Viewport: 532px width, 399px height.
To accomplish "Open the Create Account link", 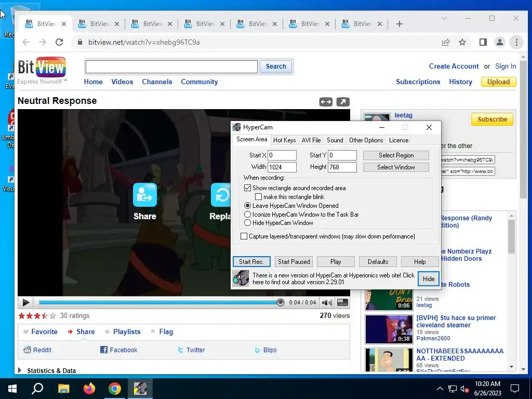I will point(454,66).
